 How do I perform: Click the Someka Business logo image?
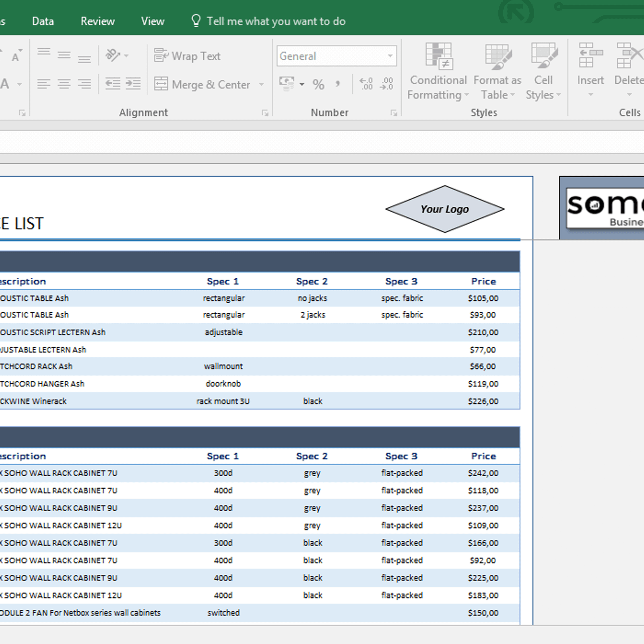605,208
